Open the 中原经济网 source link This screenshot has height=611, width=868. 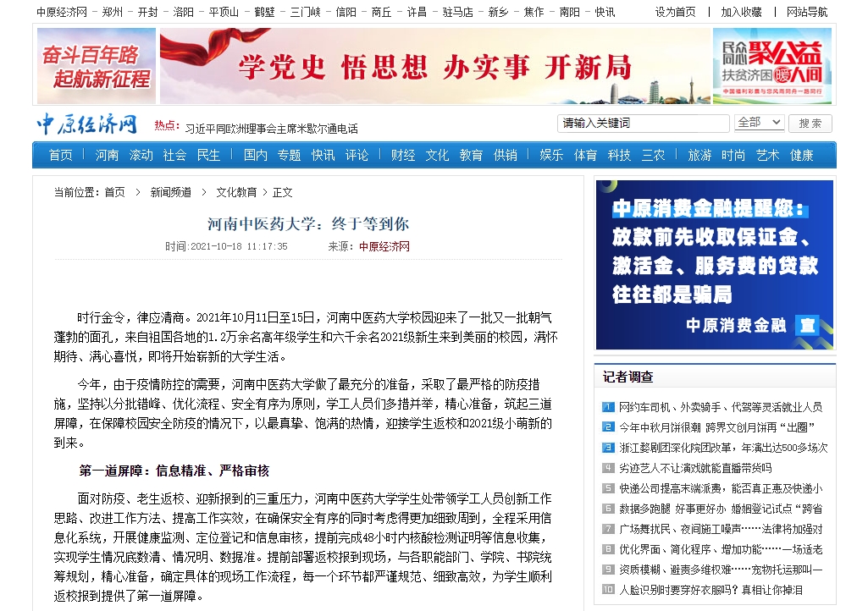(384, 247)
